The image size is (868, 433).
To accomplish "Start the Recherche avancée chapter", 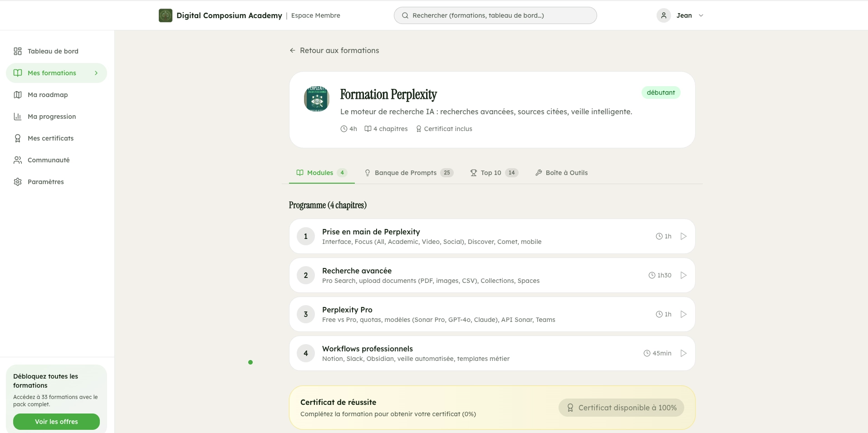I will click(x=683, y=275).
